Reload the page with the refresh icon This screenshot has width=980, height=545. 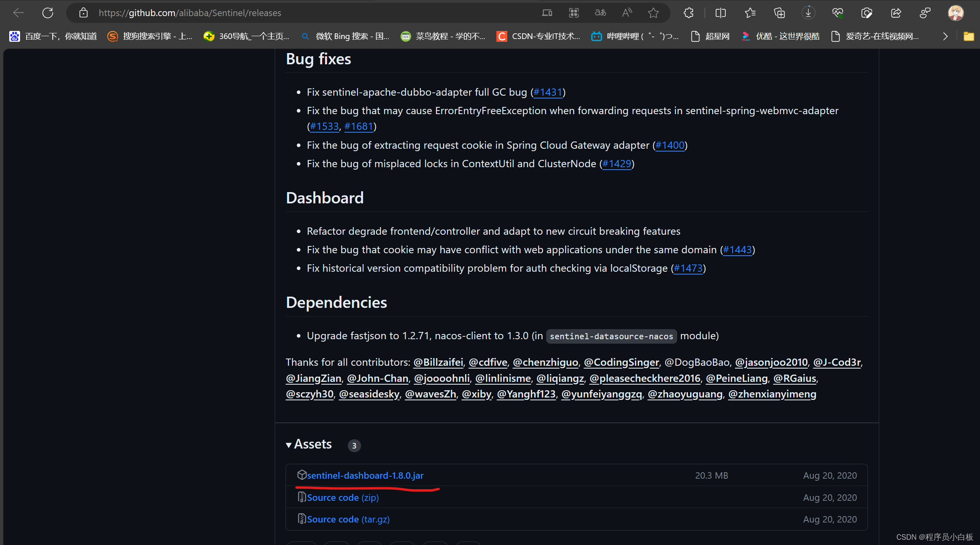(48, 13)
